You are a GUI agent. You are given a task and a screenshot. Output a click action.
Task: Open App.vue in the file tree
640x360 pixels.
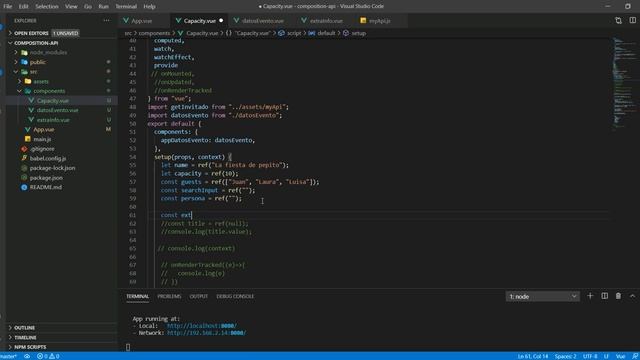44,129
